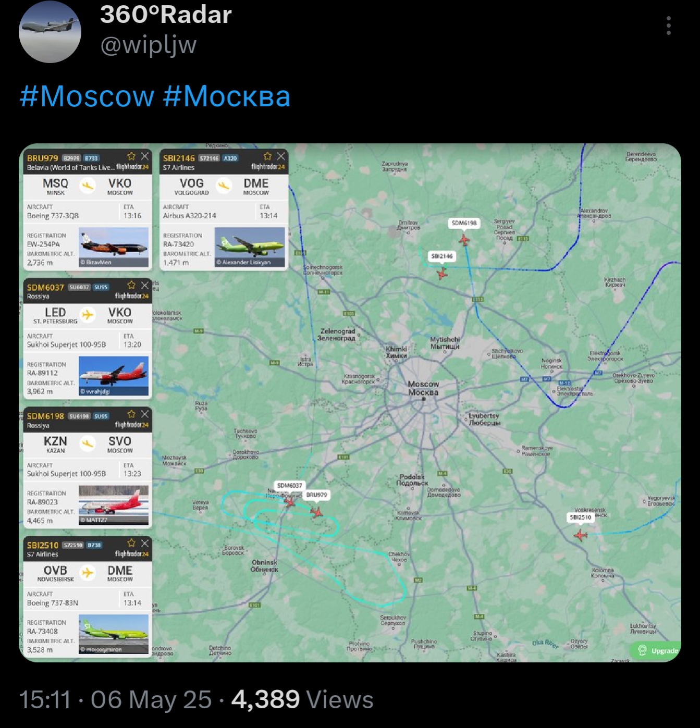The height and width of the screenshot is (728, 700).
Task: Close the SDM6037 flight card
Action: [x=145, y=285]
